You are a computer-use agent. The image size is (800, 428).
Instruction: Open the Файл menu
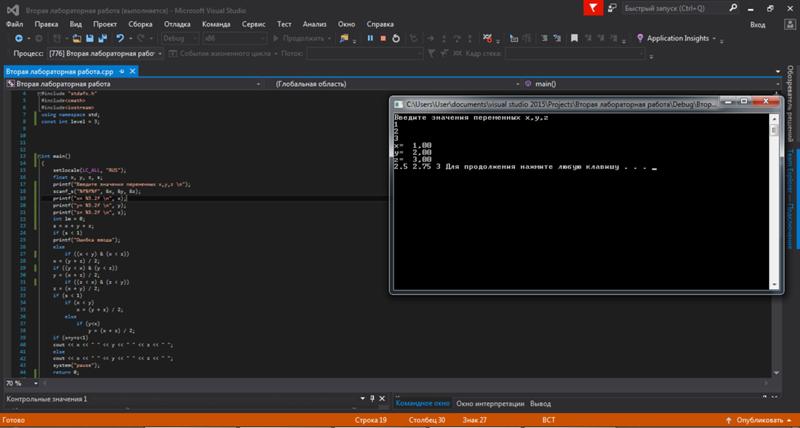point(15,24)
